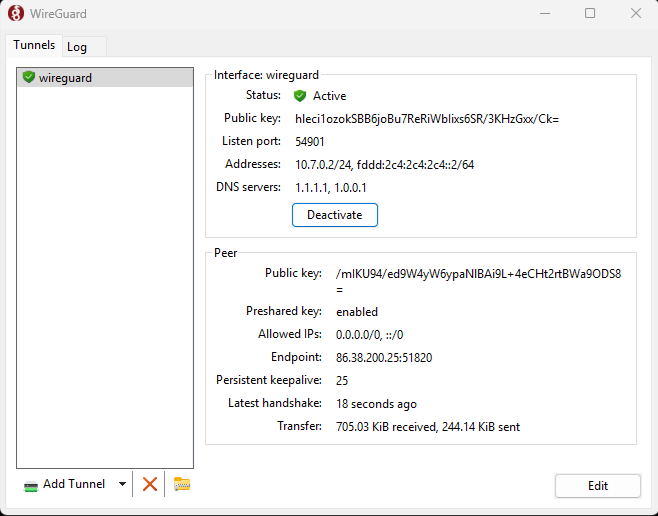Click the Active status text
The width and height of the screenshot is (658, 516).
pyautogui.click(x=329, y=96)
